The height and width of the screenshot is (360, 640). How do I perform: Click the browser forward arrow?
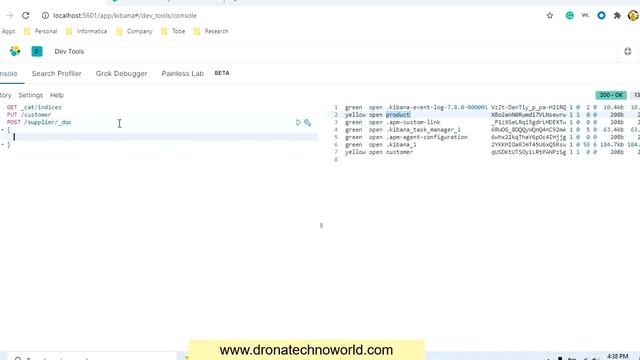(10, 16)
